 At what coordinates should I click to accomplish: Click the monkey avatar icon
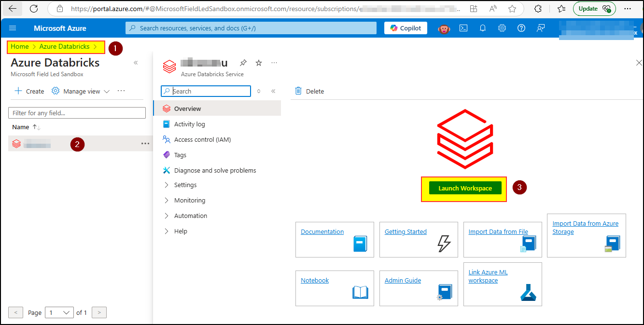444,28
